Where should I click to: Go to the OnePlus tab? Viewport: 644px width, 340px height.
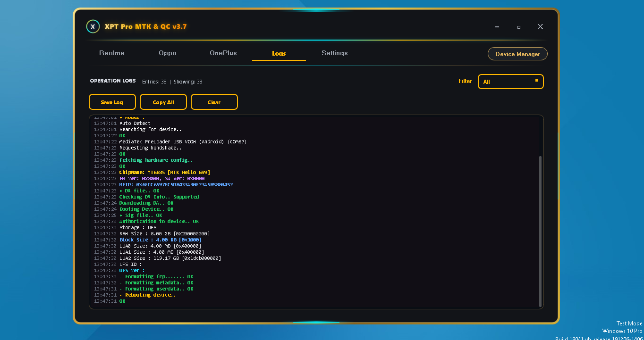223,53
